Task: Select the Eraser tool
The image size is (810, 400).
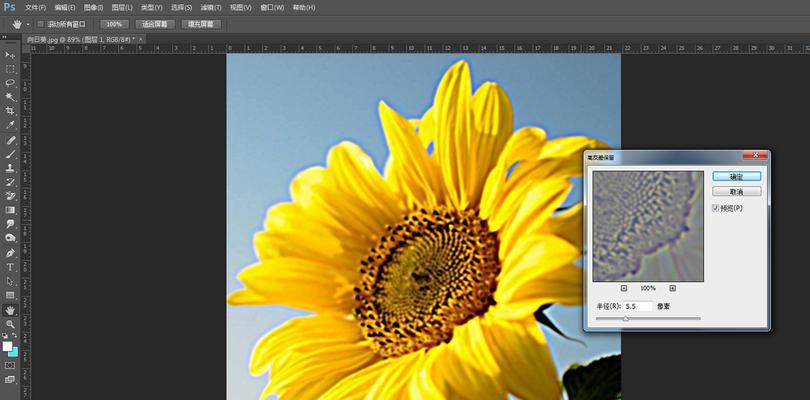Action: pyautogui.click(x=10, y=196)
